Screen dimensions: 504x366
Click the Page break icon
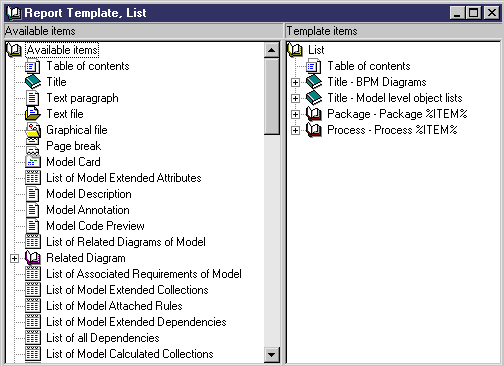click(33, 146)
